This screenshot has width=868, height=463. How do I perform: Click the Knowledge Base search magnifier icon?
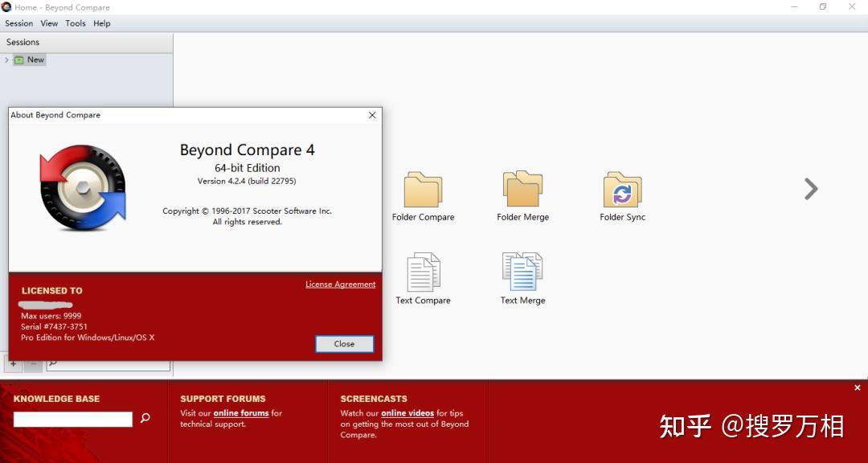point(145,419)
